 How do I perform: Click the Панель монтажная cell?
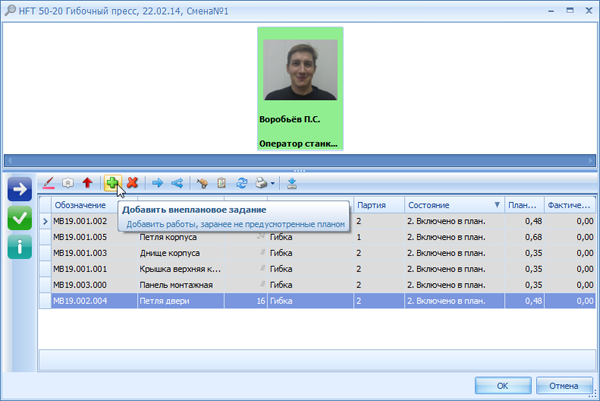tap(181, 285)
